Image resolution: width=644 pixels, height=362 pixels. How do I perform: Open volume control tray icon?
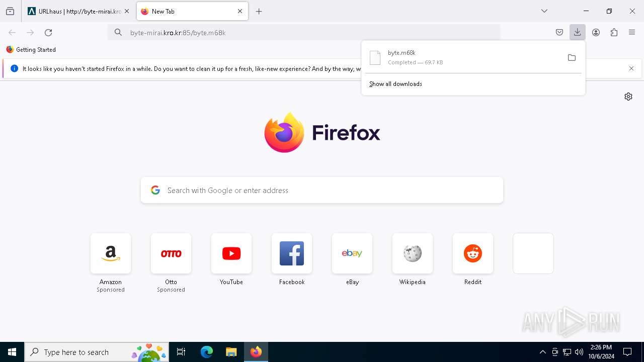coord(579,352)
